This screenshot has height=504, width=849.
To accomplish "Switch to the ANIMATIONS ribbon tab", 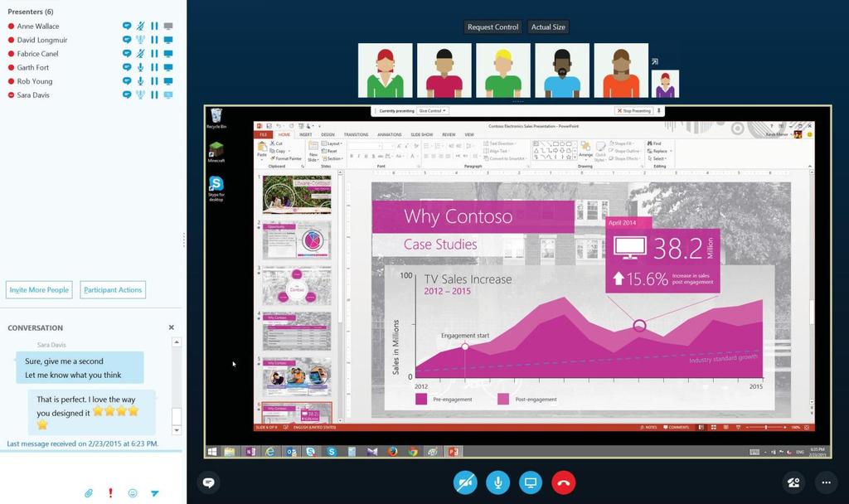I will click(x=390, y=134).
